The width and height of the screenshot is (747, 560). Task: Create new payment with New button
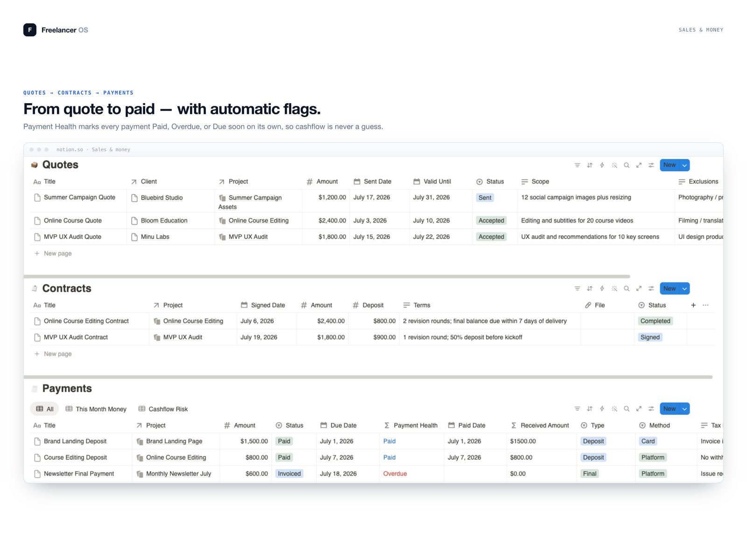(x=669, y=409)
